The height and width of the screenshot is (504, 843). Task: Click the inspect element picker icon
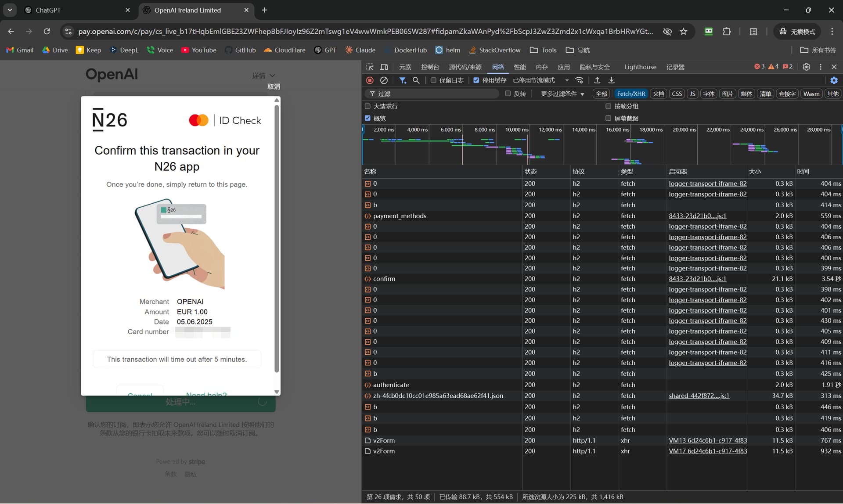pyautogui.click(x=370, y=67)
